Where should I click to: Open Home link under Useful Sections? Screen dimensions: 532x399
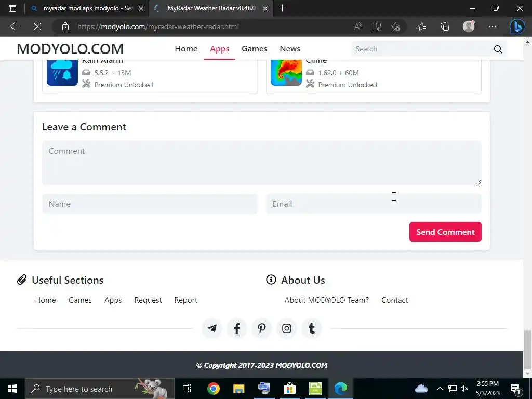(x=46, y=300)
